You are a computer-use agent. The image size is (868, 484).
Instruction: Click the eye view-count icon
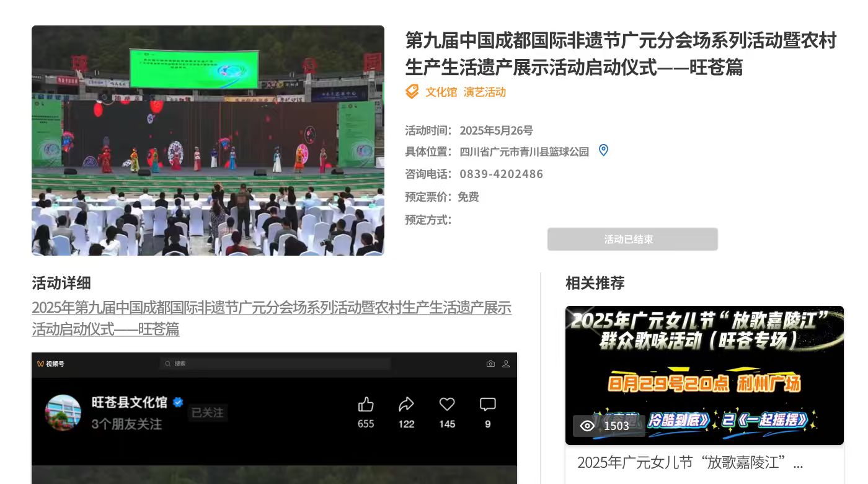click(x=587, y=426)
